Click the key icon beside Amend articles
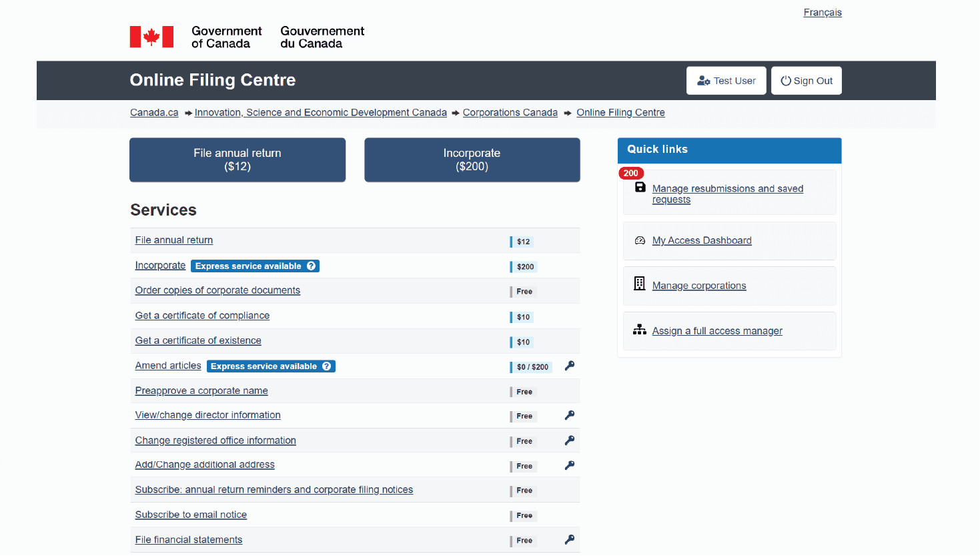The height and width of the screenshot is (556, 980). coord(569,366)
